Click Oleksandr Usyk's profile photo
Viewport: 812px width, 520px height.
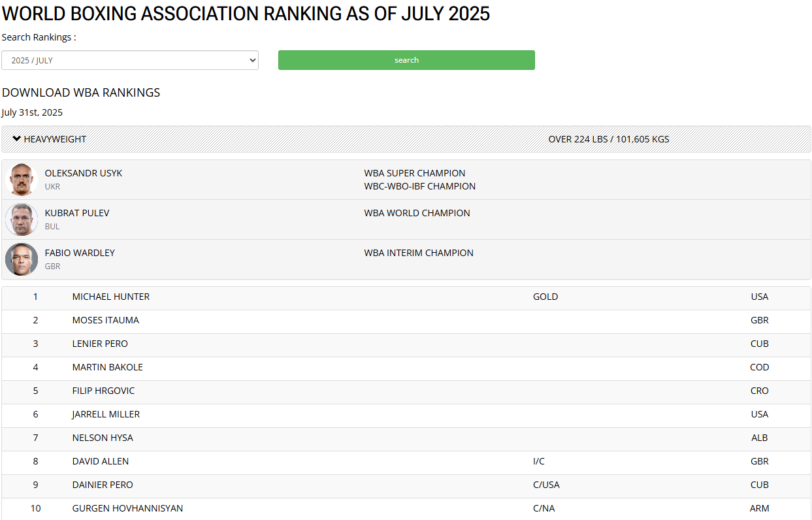tap(22, 180)
